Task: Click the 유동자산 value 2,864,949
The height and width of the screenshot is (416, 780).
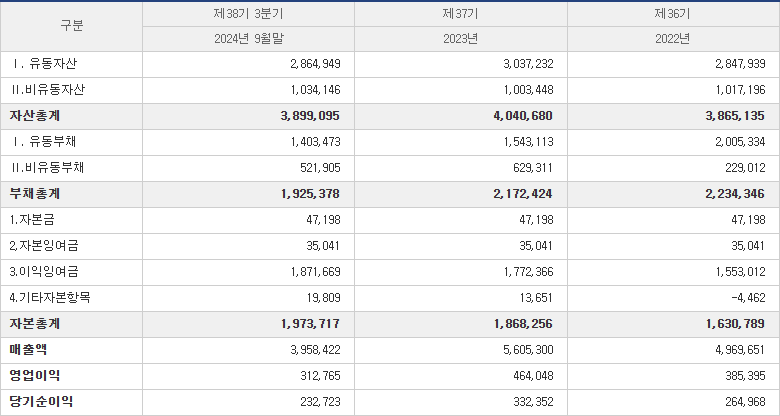Action: pyautogui.click(x=315, y=64)
